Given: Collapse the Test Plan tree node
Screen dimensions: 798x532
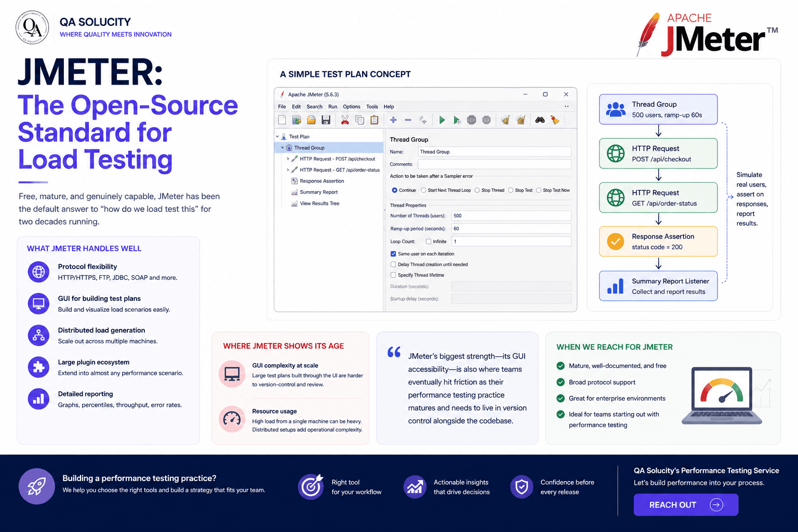Looking at the screenshot, I should pos(277,137).
